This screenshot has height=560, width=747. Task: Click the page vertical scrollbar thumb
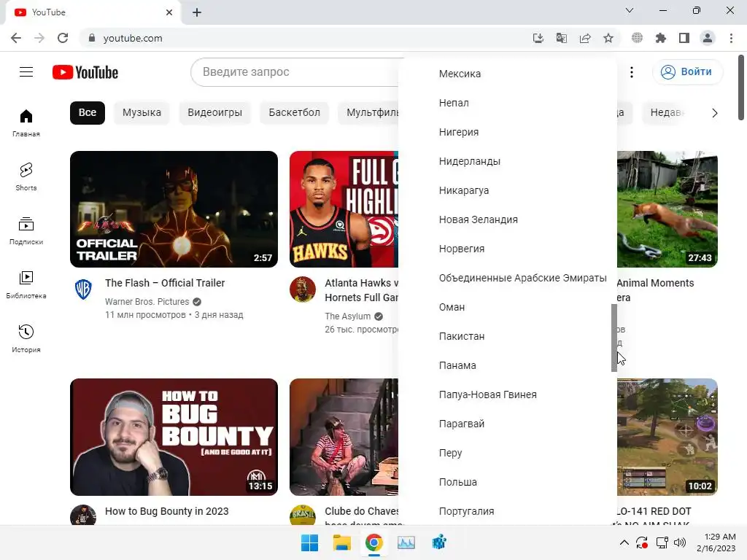[741, 87]
